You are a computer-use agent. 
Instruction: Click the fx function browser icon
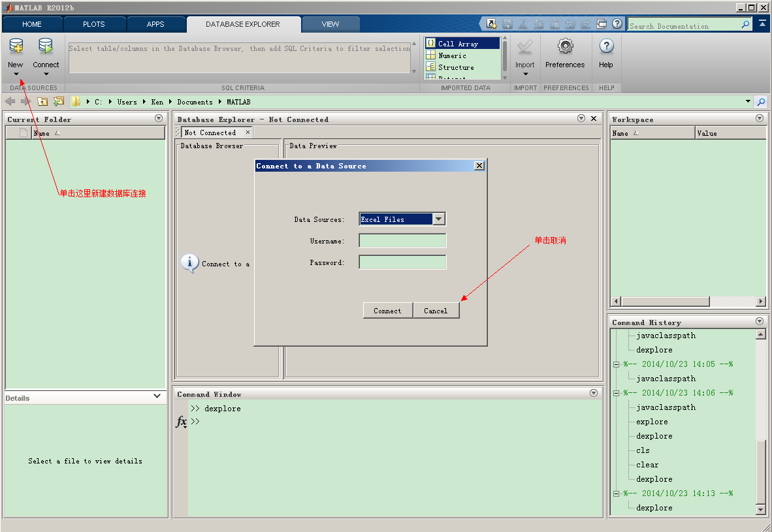tap(181, 422)
